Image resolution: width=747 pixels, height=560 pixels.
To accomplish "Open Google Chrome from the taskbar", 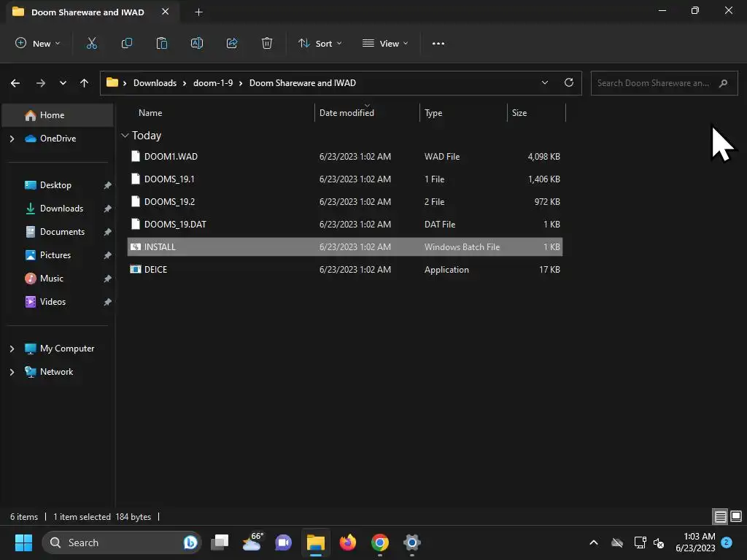I will click(379, 542).
